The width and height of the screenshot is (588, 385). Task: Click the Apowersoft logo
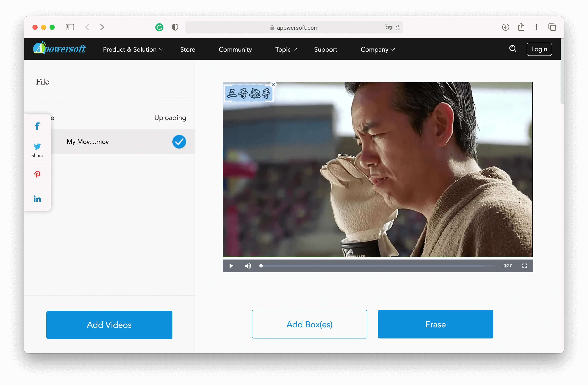tap(59, 48)
